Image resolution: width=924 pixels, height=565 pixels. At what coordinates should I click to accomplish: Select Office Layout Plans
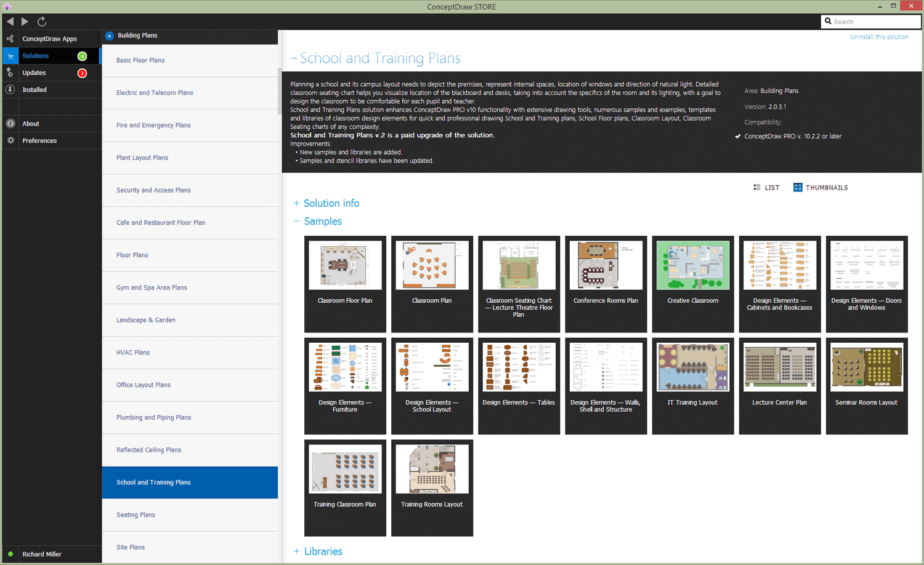[x=190, y=385]
